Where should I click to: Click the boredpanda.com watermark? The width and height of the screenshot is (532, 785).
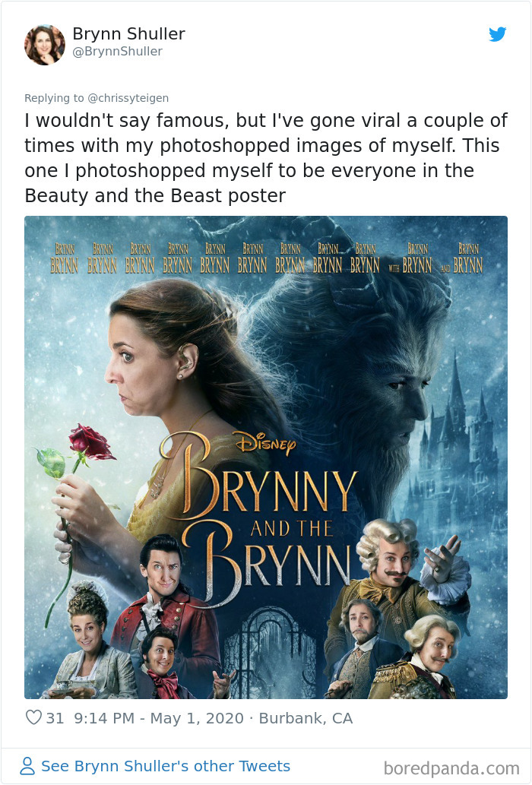tap(451, 768)
